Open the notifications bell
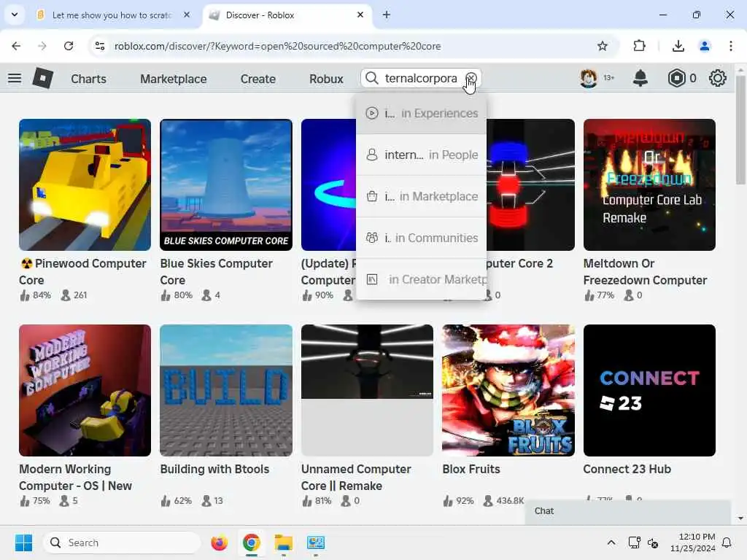Image resolution: width=747 pixels, height=560 pixels. [640, 78]
